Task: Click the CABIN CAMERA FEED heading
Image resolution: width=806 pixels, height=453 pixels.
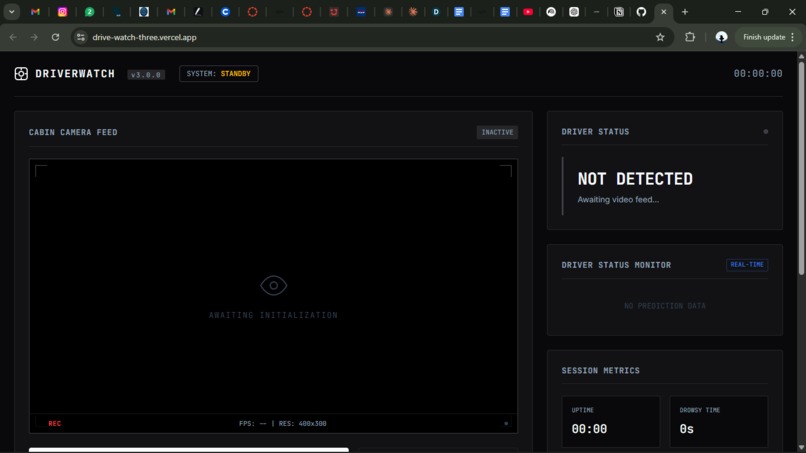Action: [73, 132]
